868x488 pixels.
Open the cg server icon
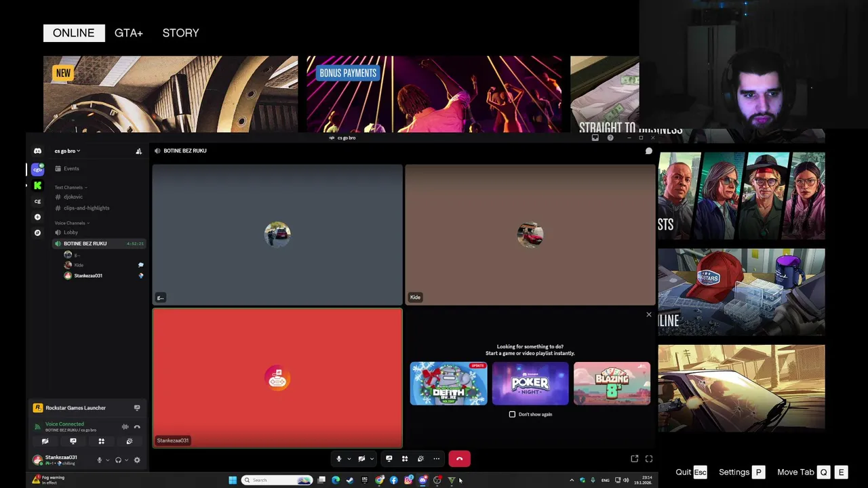(37, 201)
